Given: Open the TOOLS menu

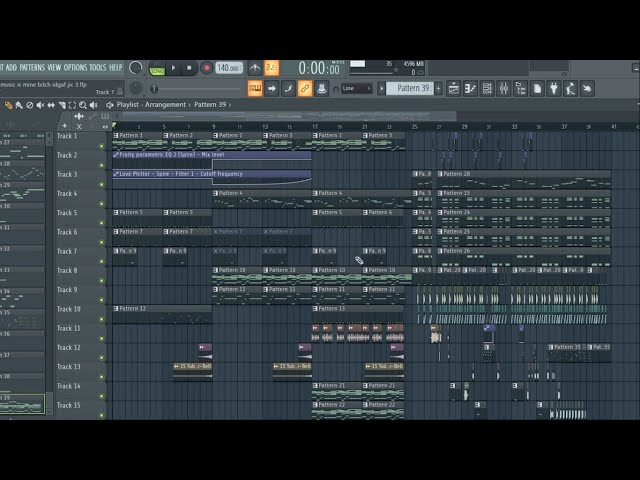Looking at the screenshot, I should (x=98, y=68).
